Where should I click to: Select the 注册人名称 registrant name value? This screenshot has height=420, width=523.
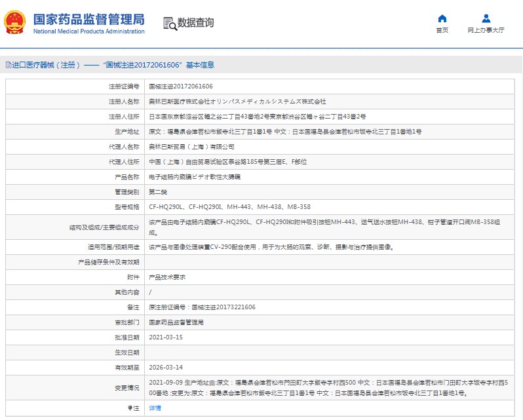[x=237, y=102]
